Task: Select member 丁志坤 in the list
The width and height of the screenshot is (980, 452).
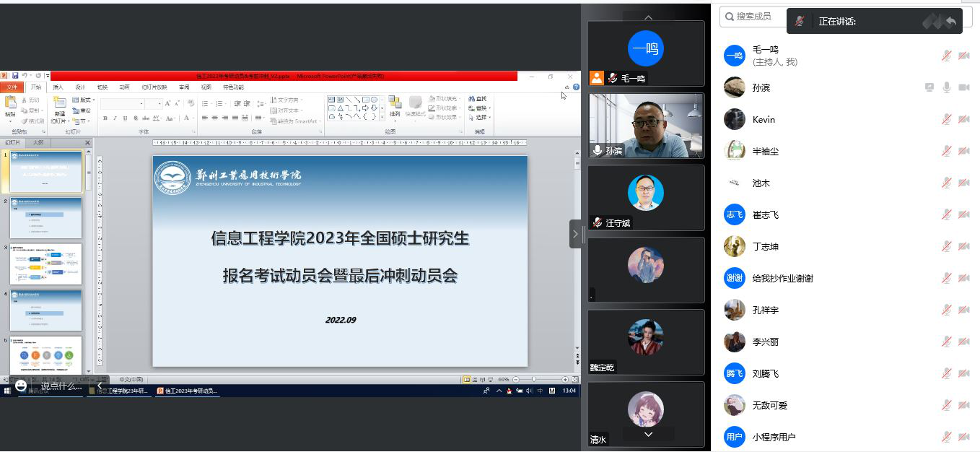Action: (765, 246)
